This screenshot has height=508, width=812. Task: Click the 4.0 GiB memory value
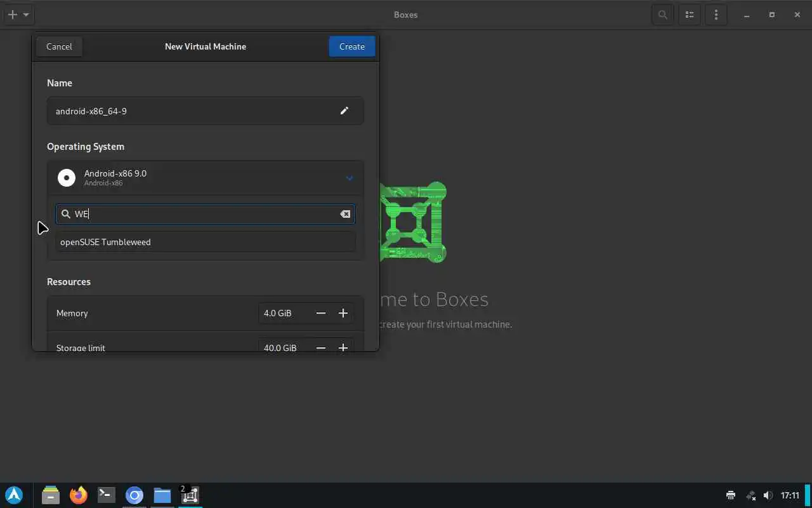click(x=278, y=313)
